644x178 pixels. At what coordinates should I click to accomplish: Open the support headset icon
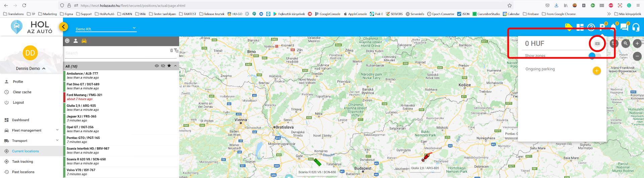[636, 27]
